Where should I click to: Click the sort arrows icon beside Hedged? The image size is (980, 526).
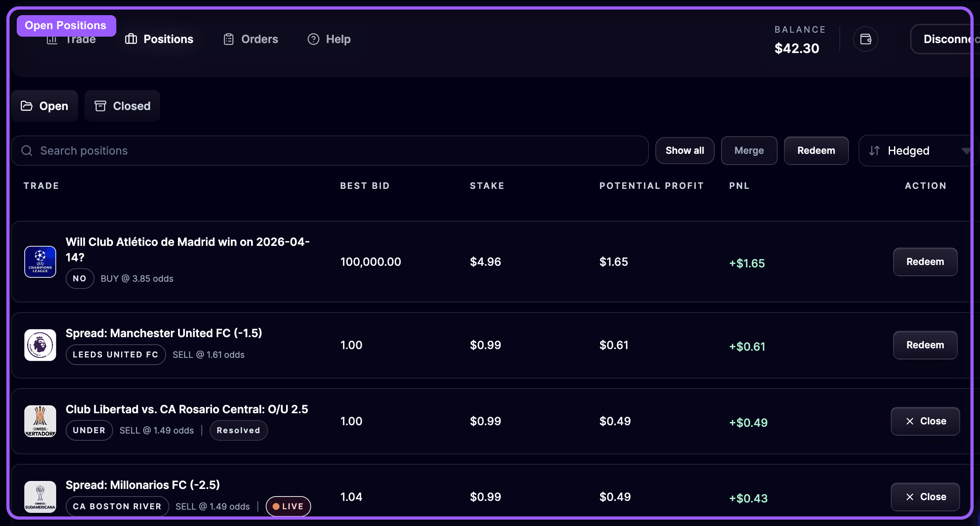(x=874, y=151)
